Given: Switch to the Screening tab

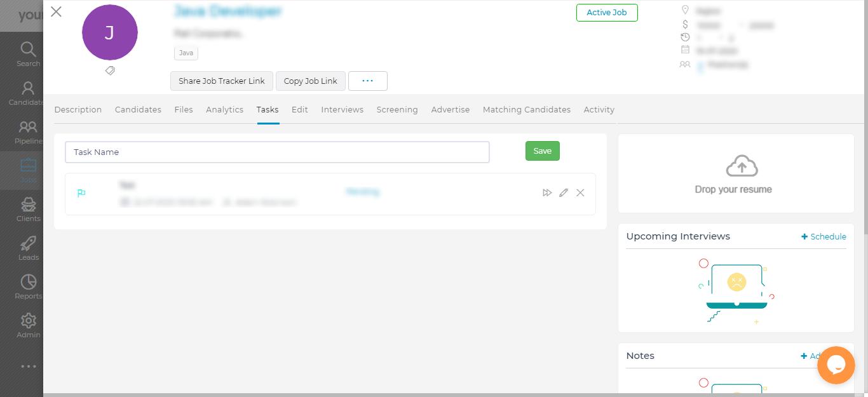Looking at the screenshot, I should point(397,109).
